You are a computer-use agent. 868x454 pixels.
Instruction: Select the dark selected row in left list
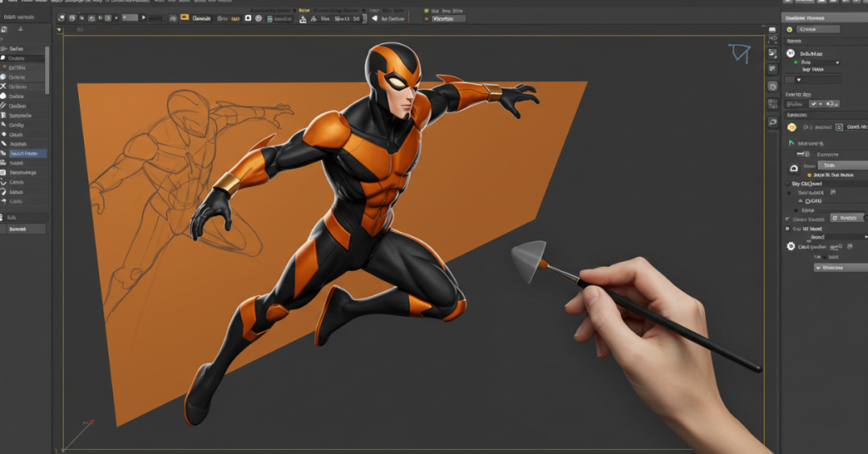point(22,58)
